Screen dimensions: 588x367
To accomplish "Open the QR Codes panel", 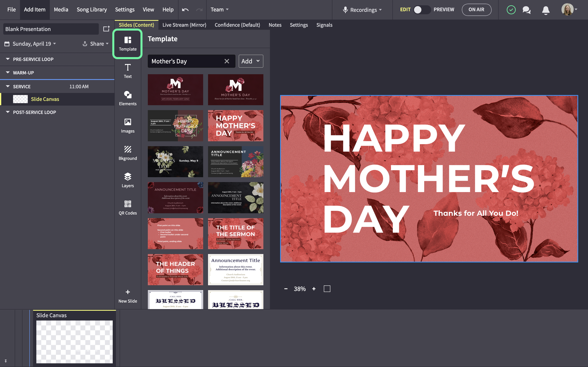I will [x=128, y=208].
